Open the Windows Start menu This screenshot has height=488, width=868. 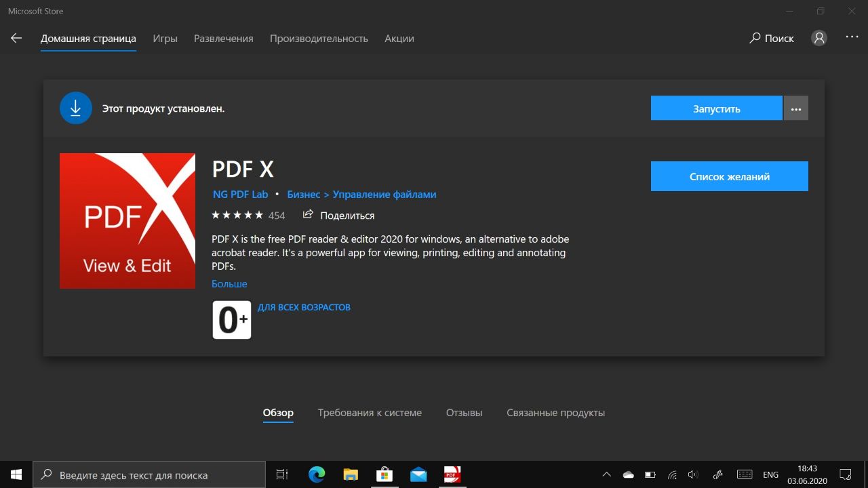[16, 474]
